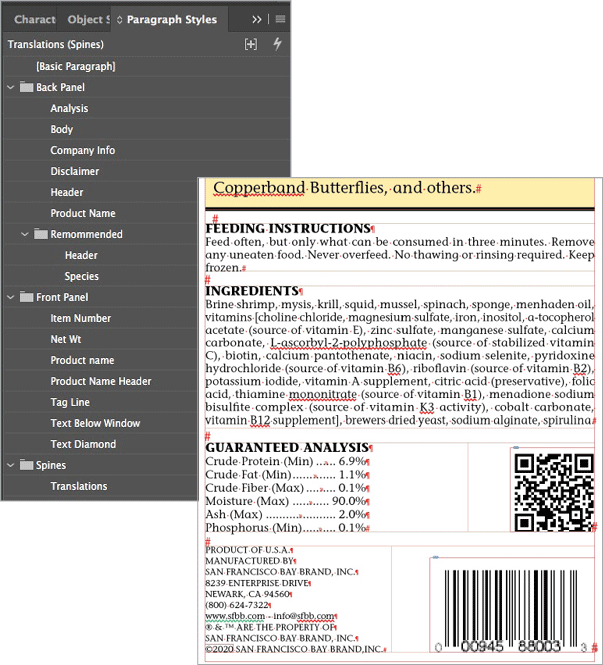
Task: Click the (800) 624-7322 phone line
Action: [237, 605]
